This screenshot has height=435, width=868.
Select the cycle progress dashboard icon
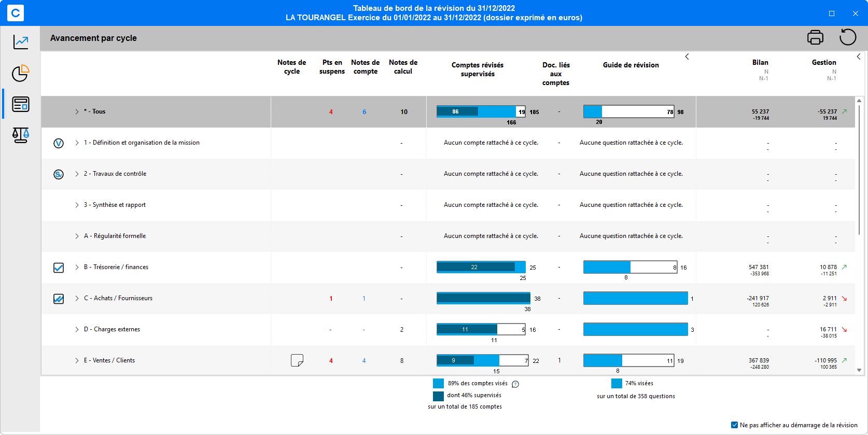21,104
